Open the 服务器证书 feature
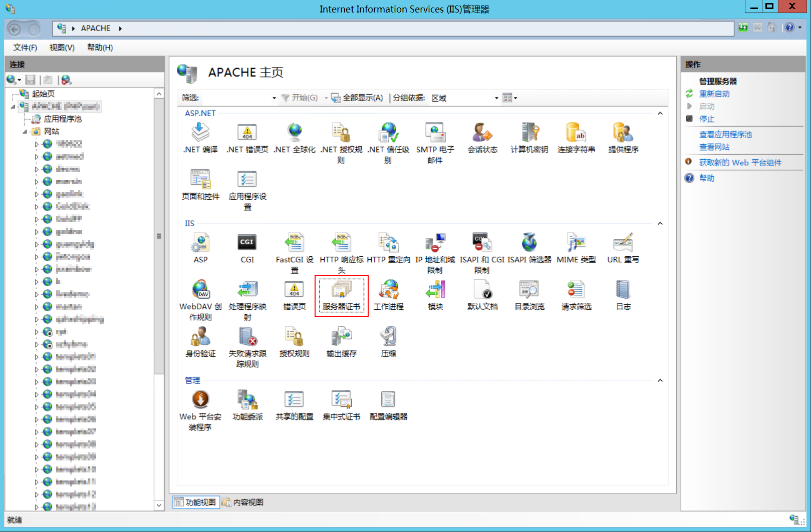 coord(341,295)
